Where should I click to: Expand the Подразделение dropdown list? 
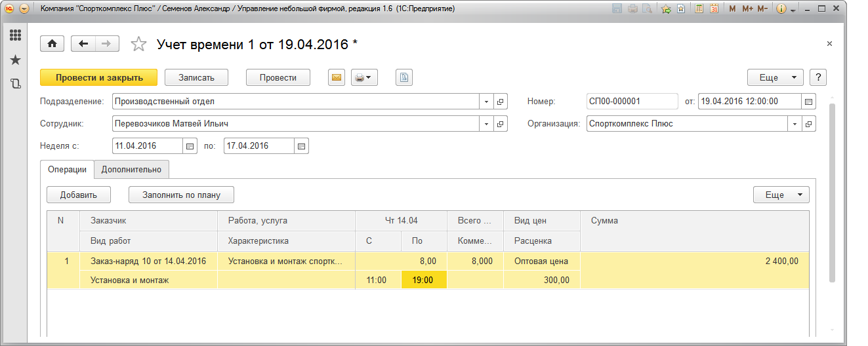click(487, 102)
